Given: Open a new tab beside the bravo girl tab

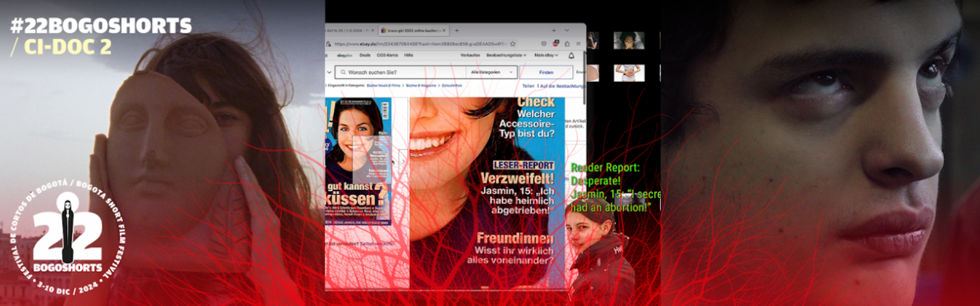Looking at the screenshot, I should click(457, 31).
